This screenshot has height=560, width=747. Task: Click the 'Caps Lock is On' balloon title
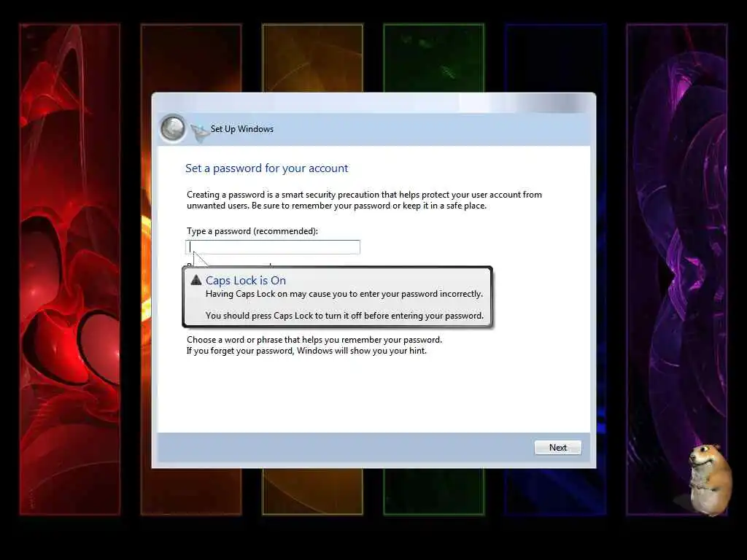245,281
